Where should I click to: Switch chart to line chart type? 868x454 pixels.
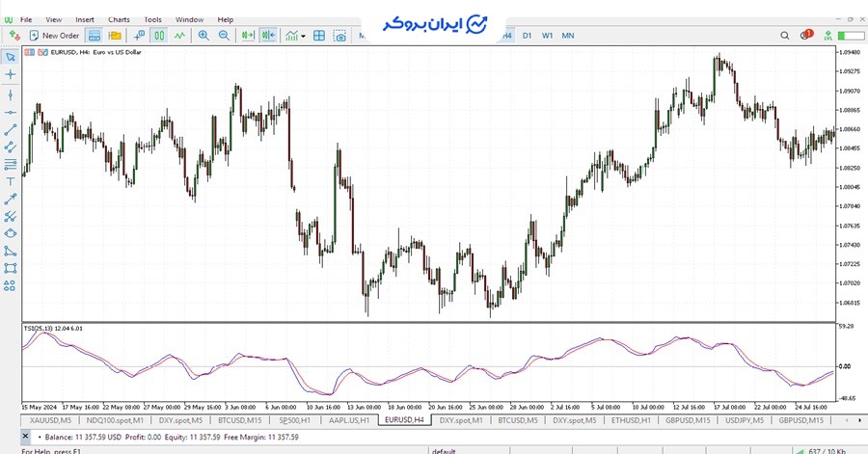click(179, 36)
